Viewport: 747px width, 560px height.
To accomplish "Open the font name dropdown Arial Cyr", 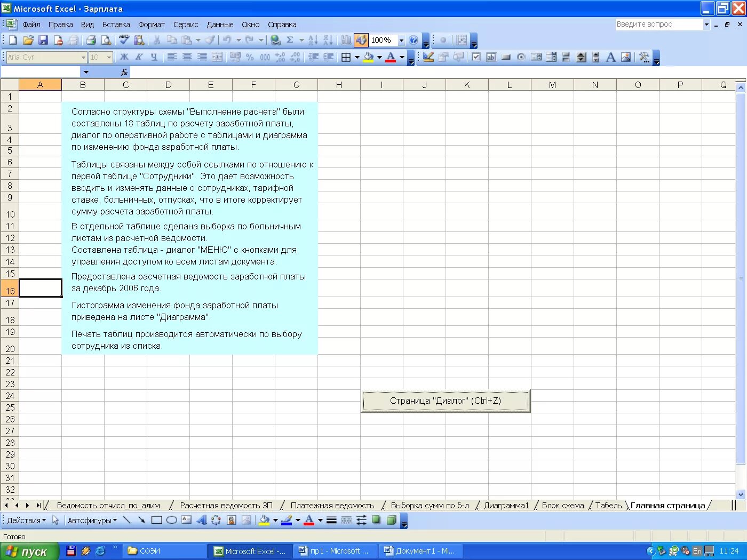I will (83, 57).
